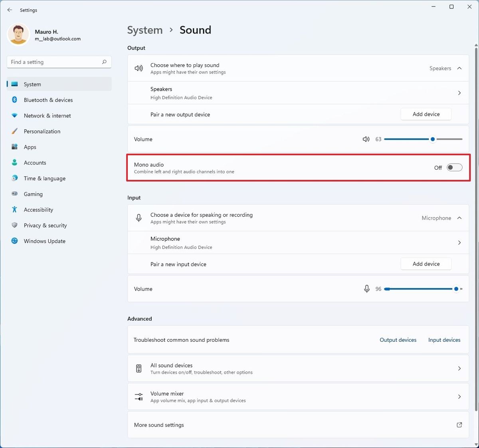Click the output volume slider track
479x448 pixels.
407,139
